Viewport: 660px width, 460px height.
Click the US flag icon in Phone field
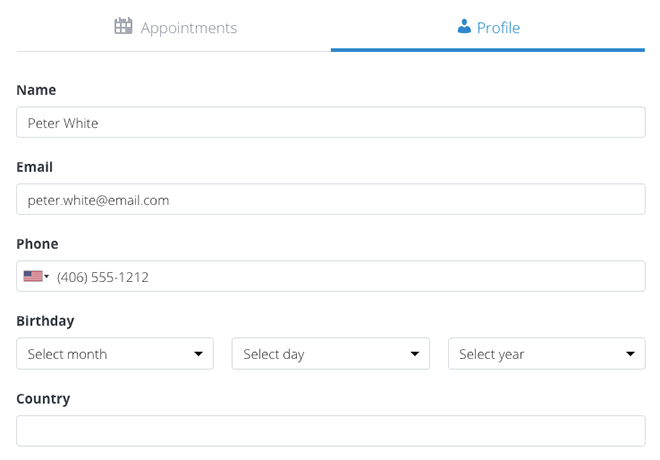[33, 276]
